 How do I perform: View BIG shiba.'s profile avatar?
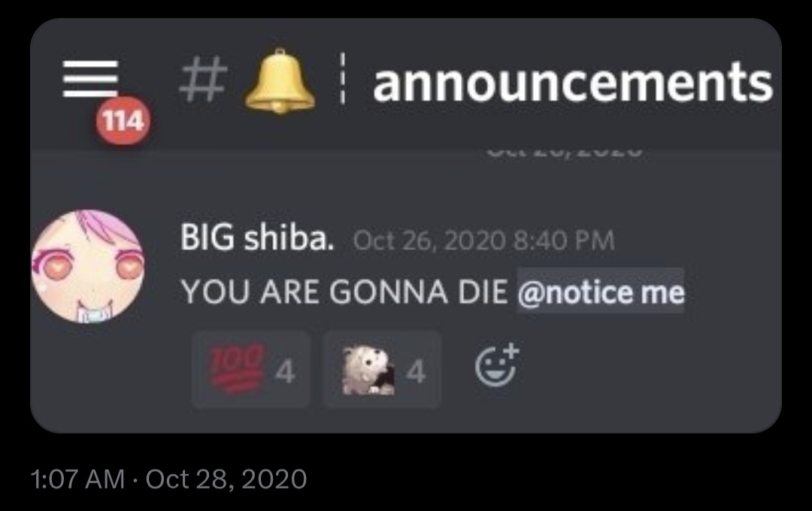click(88, 266)
